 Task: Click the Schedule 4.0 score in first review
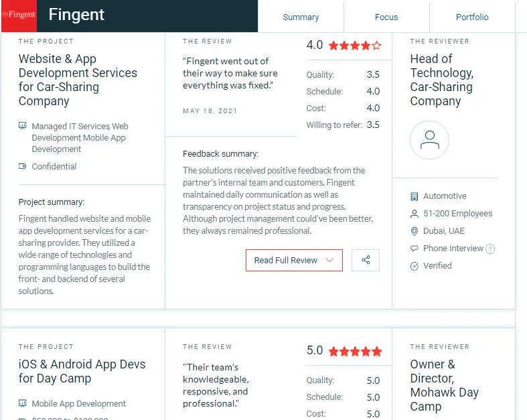[x=373, y=91]
